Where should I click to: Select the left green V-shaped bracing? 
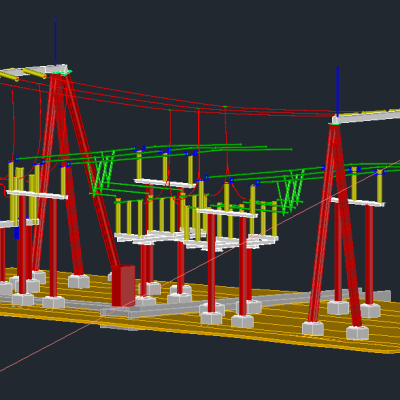(x=102, y=173)
